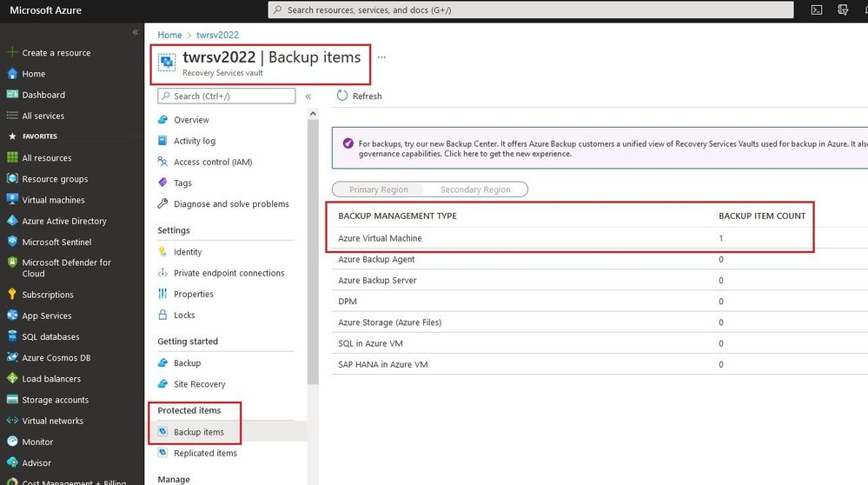Click the App Services icon
868x485 pixels.
point(12,316)
